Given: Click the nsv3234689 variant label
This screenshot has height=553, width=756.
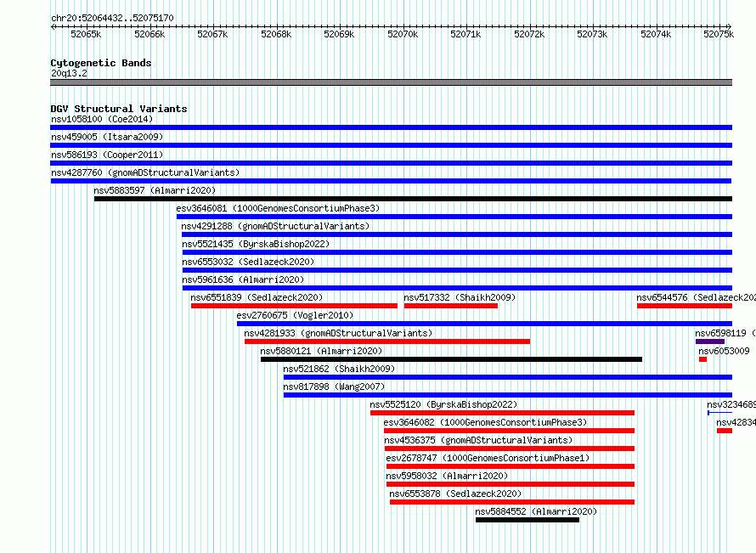Looking at the screenshot, I should click(731, 404).
